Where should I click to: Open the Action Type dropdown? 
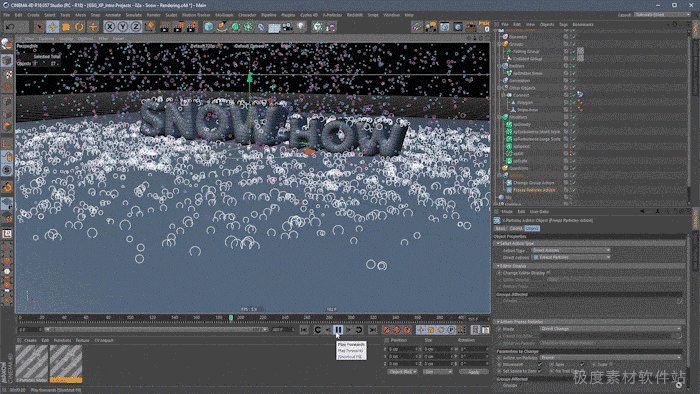571,250
